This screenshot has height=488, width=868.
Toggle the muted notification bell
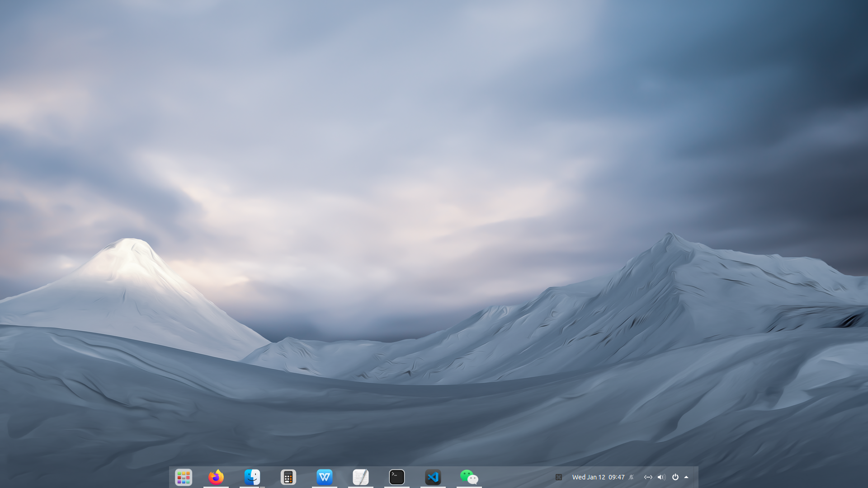pyautogui.click(x=632, y=477)
